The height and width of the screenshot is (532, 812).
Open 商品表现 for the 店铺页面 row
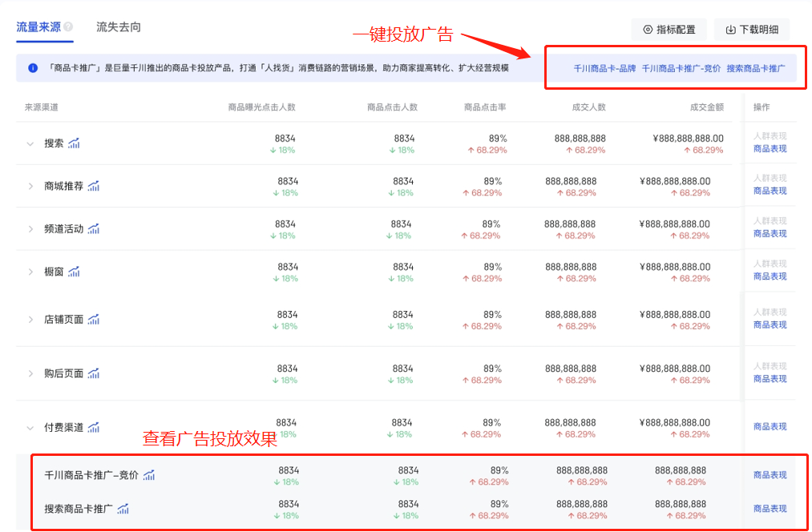pyautogui.click(x=770, y=325)
